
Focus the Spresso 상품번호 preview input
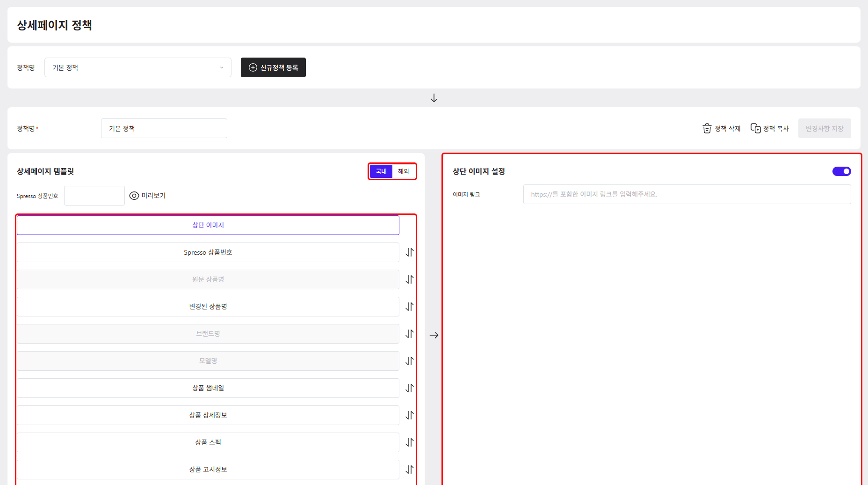(94, 196)
